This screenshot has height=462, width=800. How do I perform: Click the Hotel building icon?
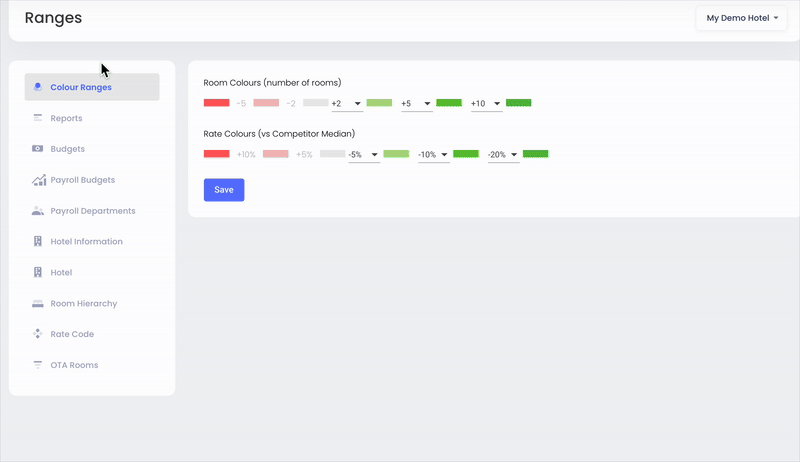[38, 272]
